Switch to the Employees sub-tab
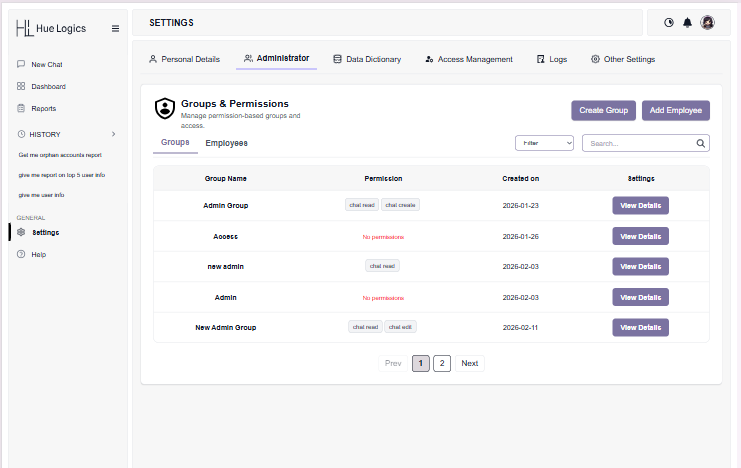This screenshot has width=741, height=468. pyautogui.click(x=226, y=143)
